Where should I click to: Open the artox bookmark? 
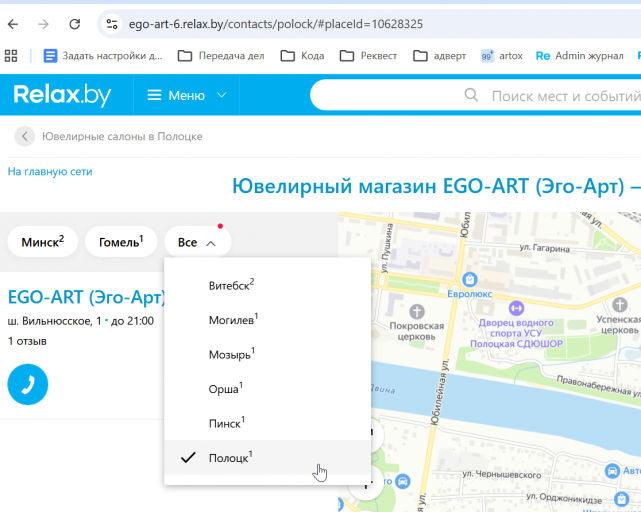click(502, 56)
